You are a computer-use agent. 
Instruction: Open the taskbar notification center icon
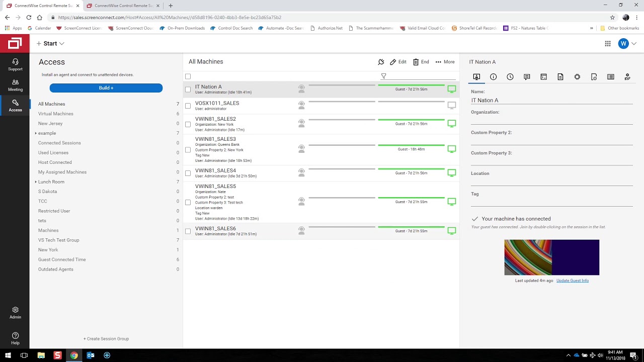point(633,355)
